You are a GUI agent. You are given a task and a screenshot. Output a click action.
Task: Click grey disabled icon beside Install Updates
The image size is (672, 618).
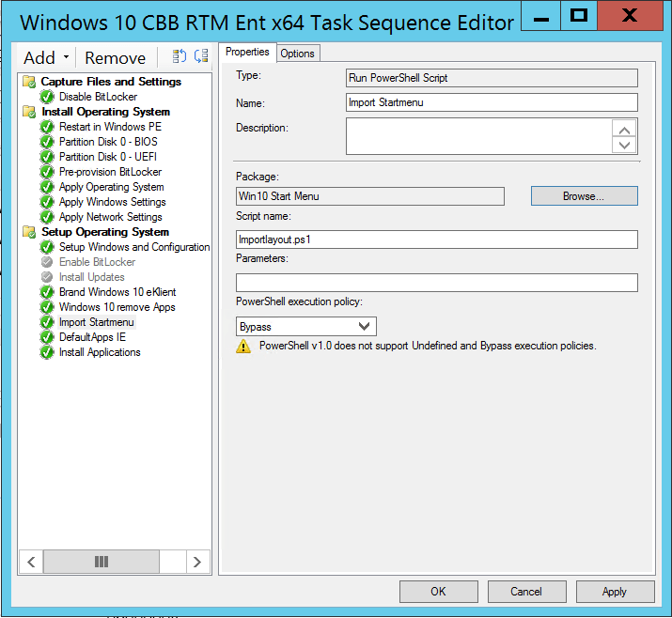tap(47, 277)
